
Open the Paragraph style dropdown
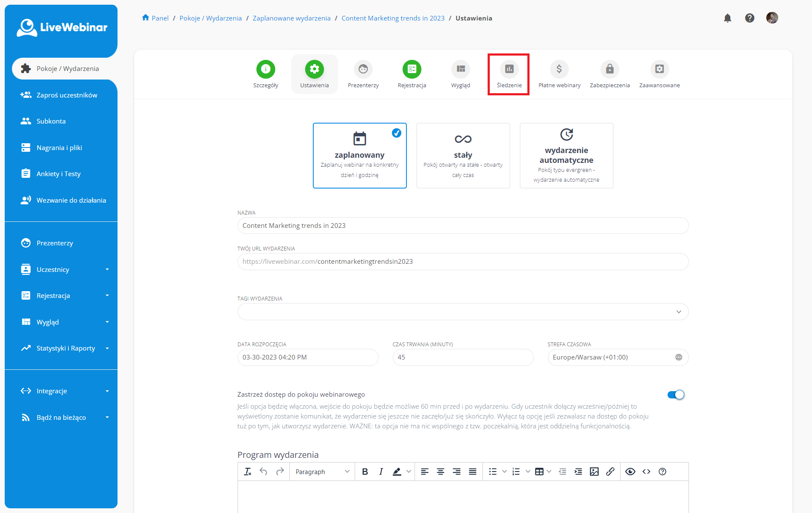click(322, 472)
